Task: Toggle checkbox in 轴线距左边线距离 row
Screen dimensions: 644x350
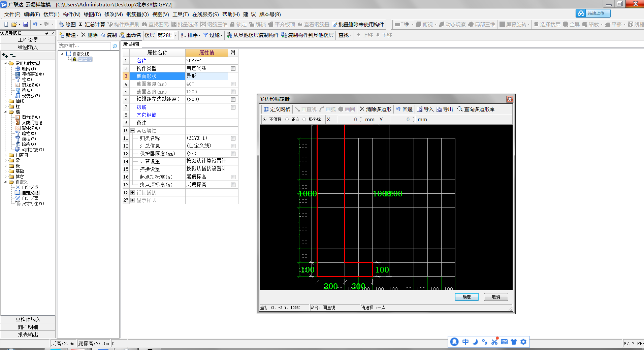Action: tap(233, 99)
